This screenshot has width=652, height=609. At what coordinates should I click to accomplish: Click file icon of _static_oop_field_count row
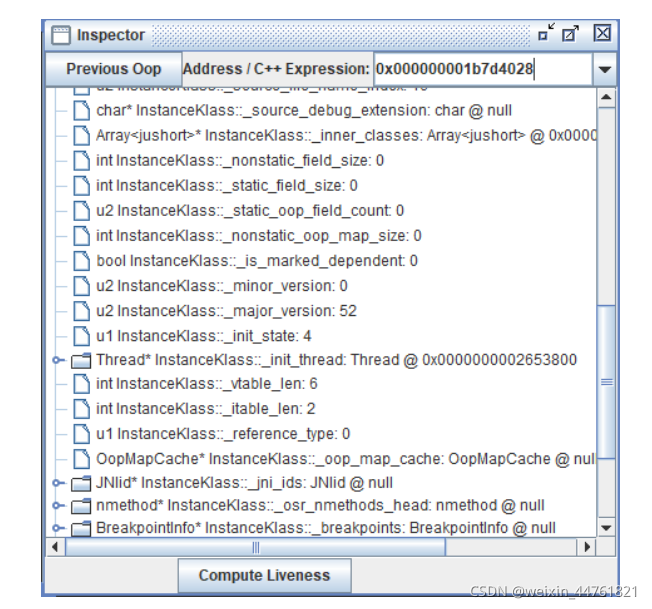(x=81, y=211)
